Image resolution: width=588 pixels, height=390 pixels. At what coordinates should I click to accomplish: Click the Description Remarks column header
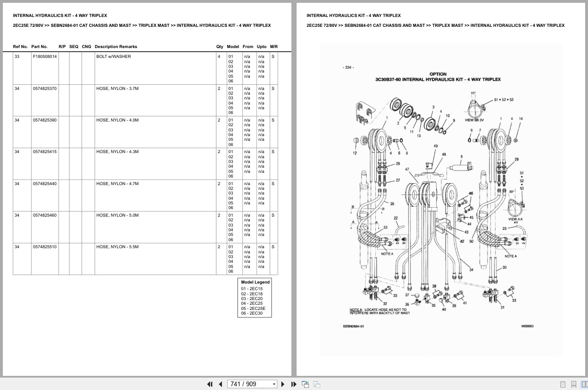coord(116,47)
